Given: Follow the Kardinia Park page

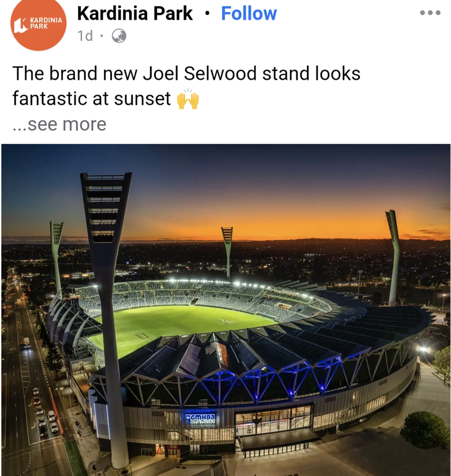Looking at the screenshot, I should tap(249, 13).
